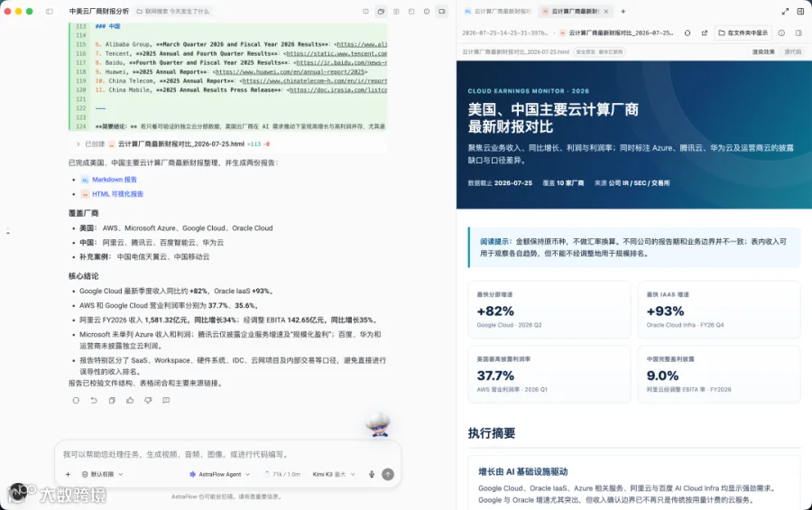812x510 pixels.
Task: Click the feedback comment icon under the response
Action: click(166, 400)
